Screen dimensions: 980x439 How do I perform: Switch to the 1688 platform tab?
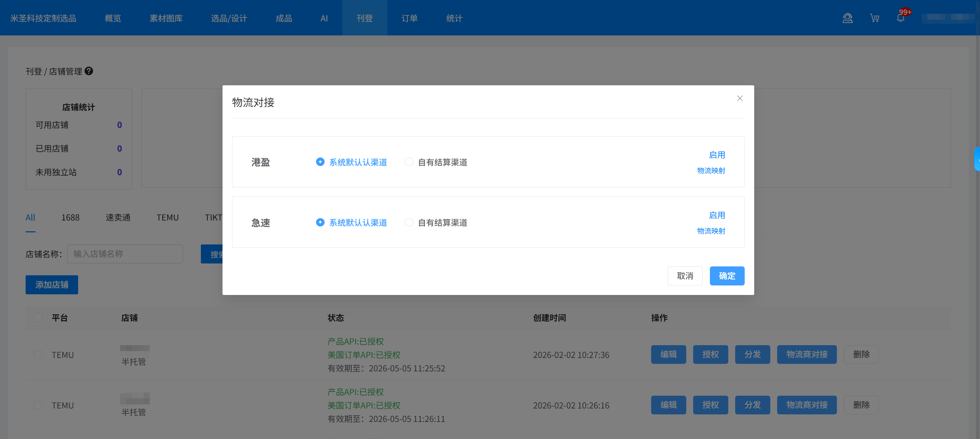[70, 218]
